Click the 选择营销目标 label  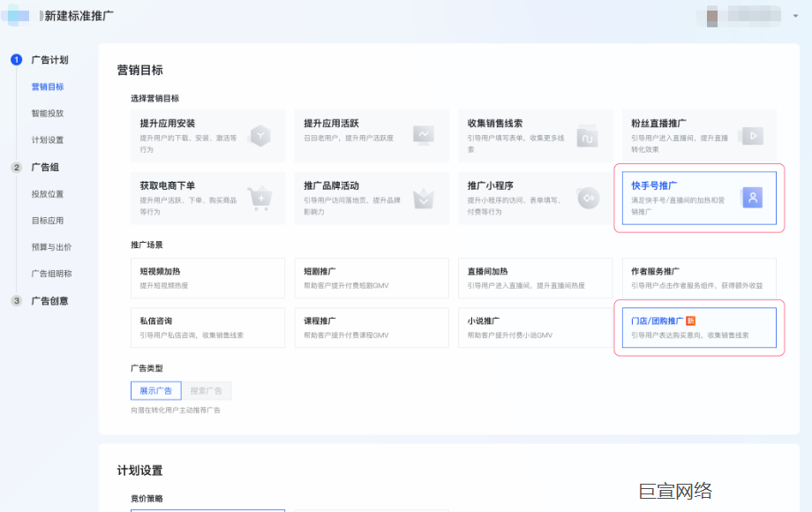point(154,98)
